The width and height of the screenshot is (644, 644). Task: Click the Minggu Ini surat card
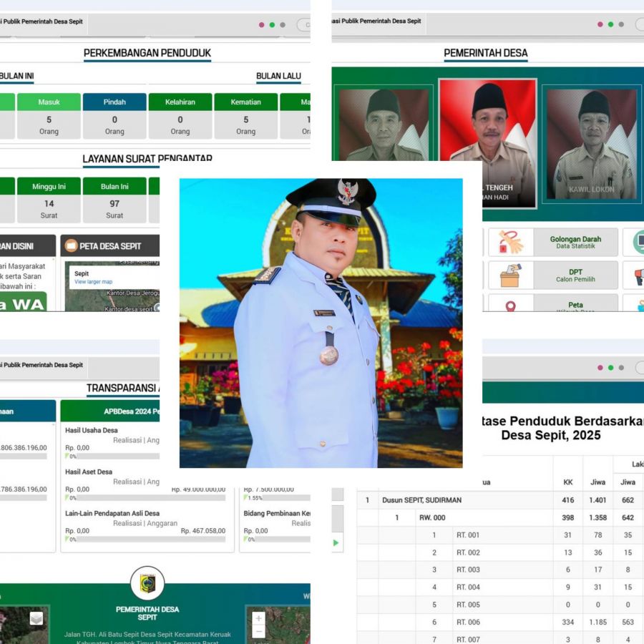(49, 200)
